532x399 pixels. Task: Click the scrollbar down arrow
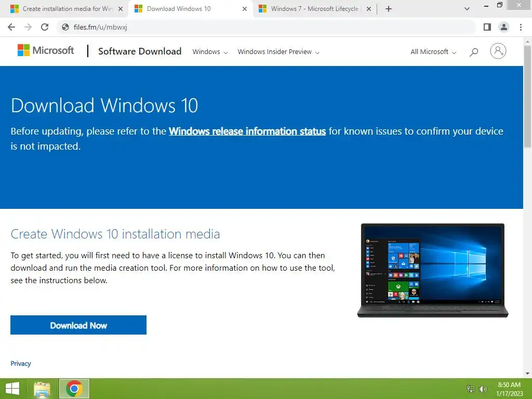pyautogui.click(x=527, y=374)
